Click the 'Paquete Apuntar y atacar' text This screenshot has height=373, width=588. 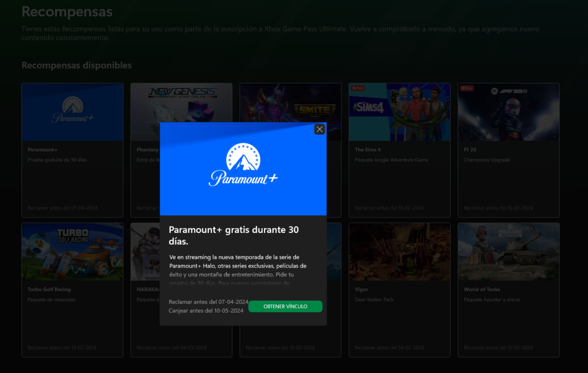tap(492, 299)
